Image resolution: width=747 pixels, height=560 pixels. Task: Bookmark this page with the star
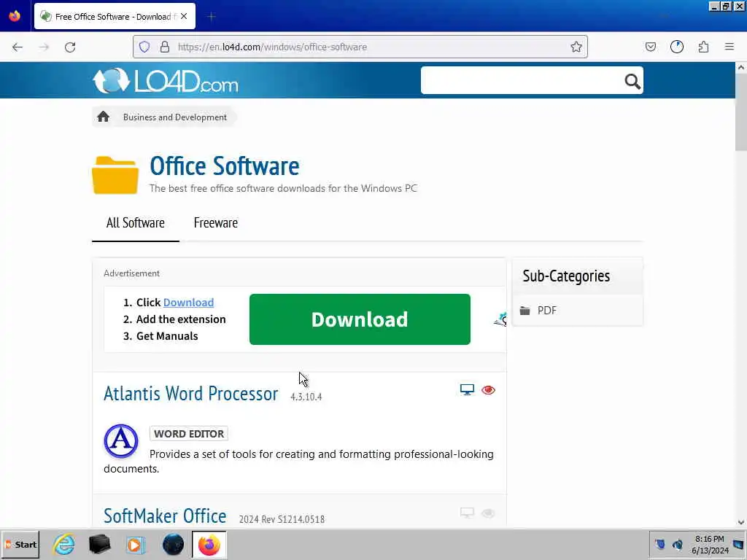(x=576, y=47)
